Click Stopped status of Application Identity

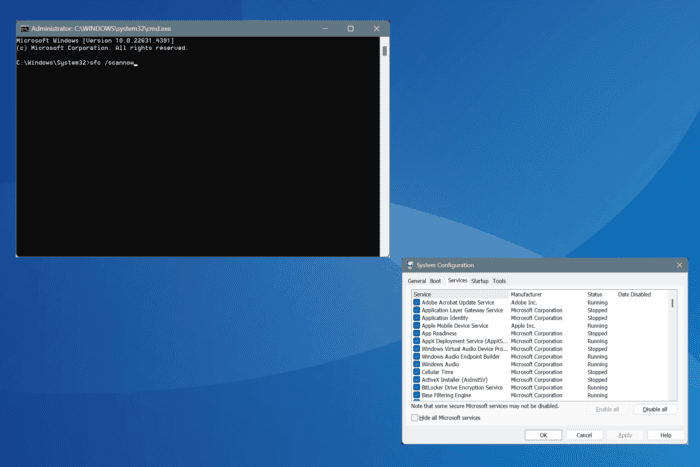(x=597, y=318)
